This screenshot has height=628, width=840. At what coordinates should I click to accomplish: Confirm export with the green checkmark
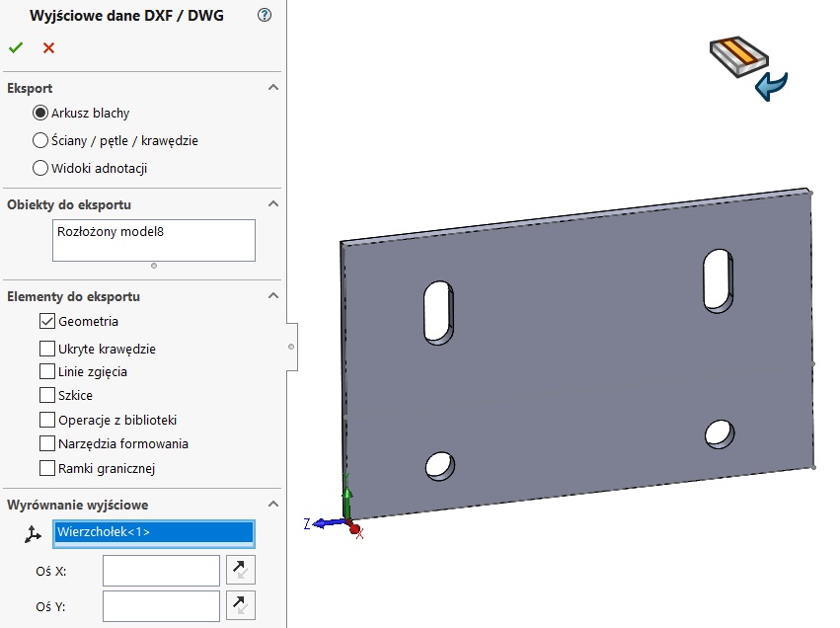(16, 47)
